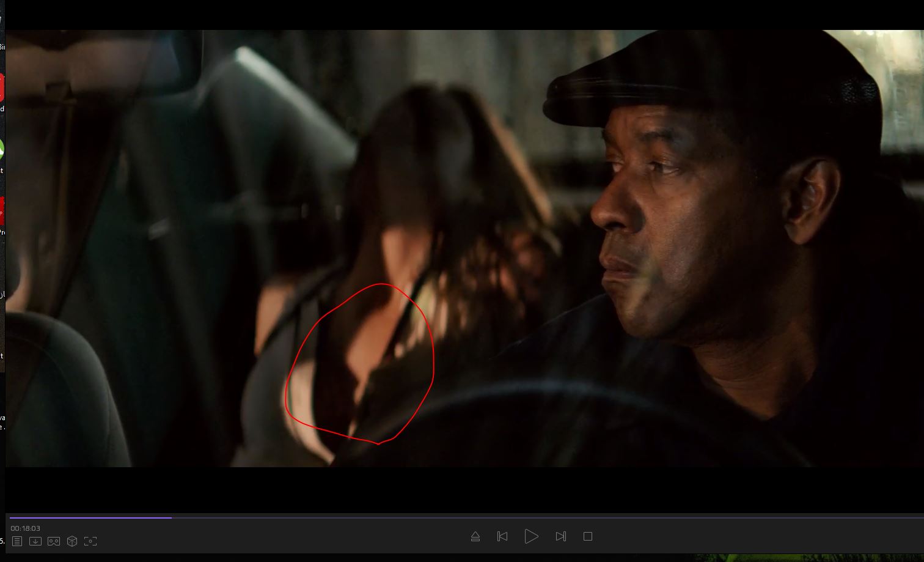
Task: Stop the video playback
Action: [588, 536]
